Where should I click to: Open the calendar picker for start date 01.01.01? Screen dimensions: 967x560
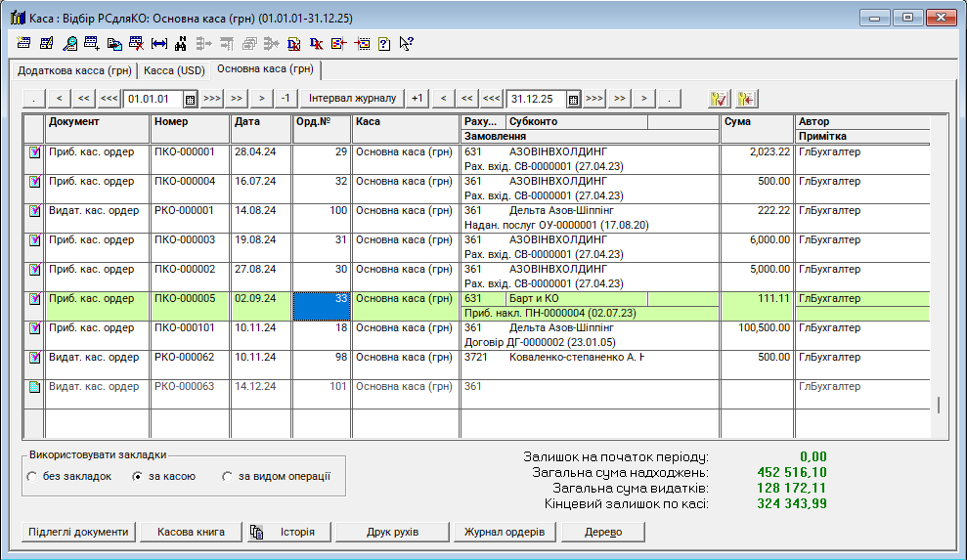191,99
